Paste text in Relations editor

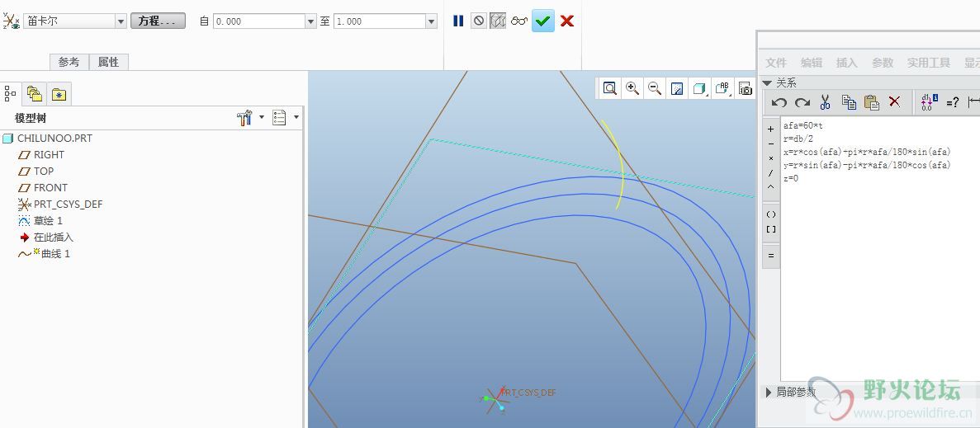871,102
